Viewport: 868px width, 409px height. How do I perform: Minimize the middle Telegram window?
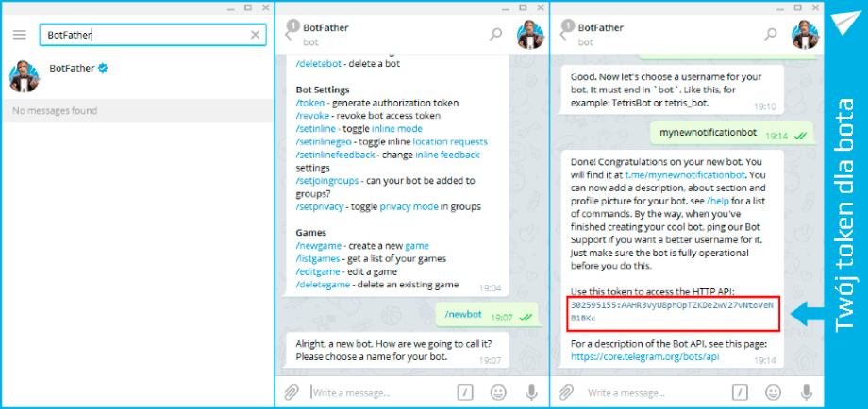pos(506,8)
